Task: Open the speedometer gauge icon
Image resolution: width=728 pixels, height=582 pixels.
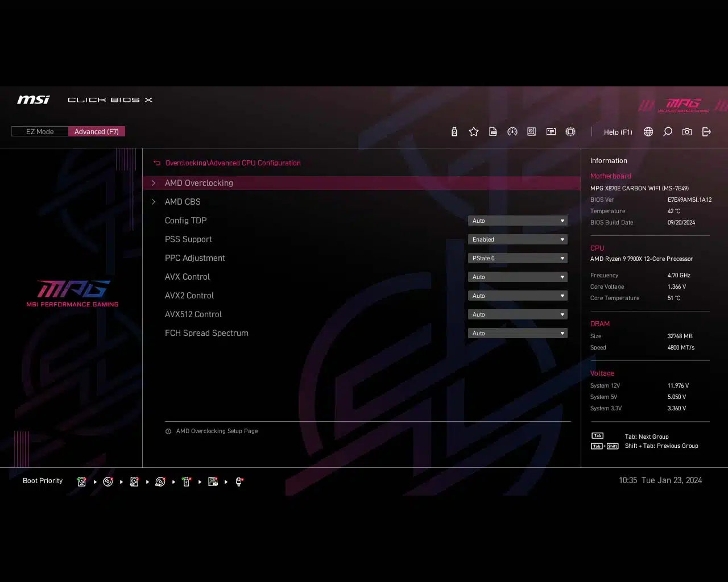Action: 512,132
